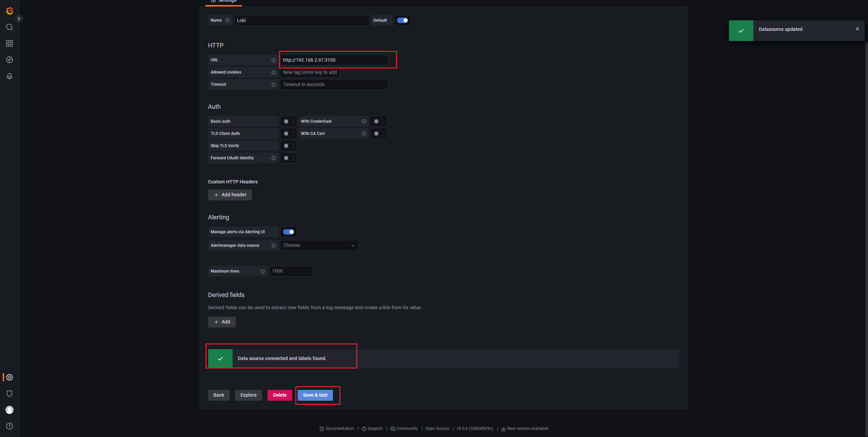Click the Save & test button
Image resolution: width=868 pixels, height=437 pixels.
pyautogui.click(x=315, y=395)
